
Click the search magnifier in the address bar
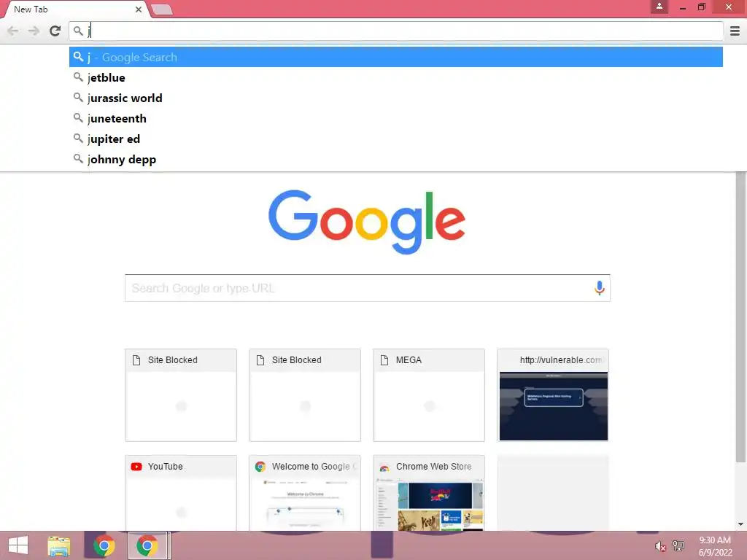click(x=78, y=31)
